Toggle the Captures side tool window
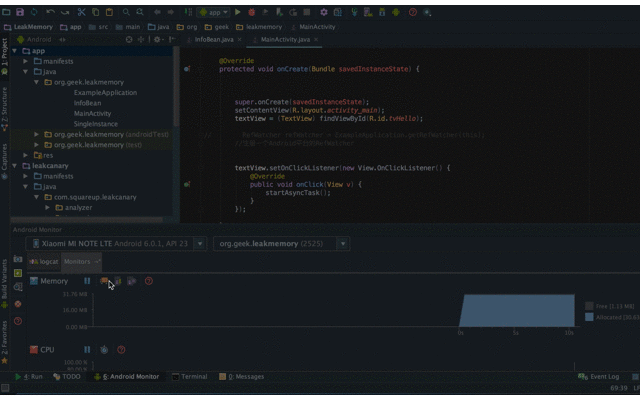Viewport: 640px width, 400px height. coord(4,161)
